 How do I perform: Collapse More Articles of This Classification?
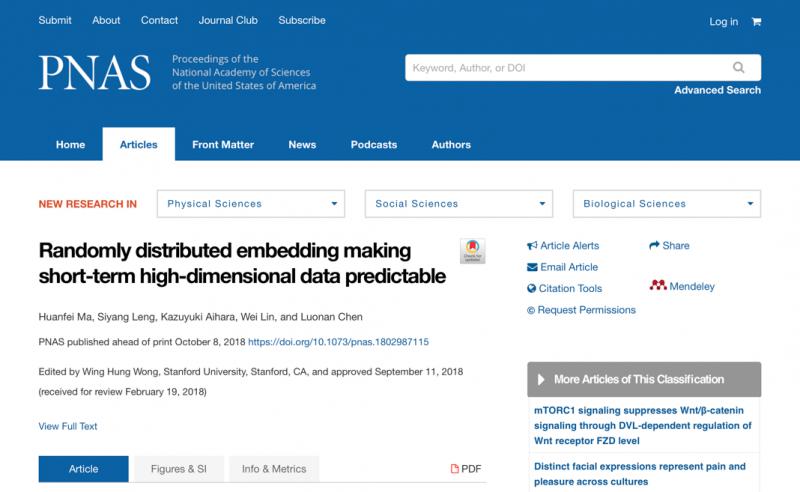644,380
